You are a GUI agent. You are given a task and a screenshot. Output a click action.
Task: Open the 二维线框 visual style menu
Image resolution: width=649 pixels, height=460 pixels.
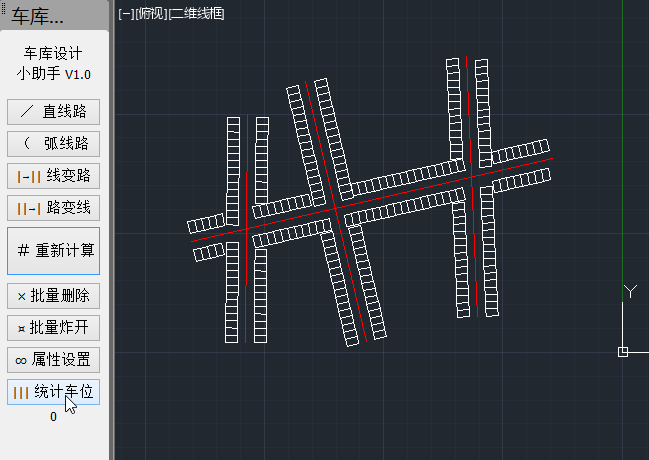(197, 14)
